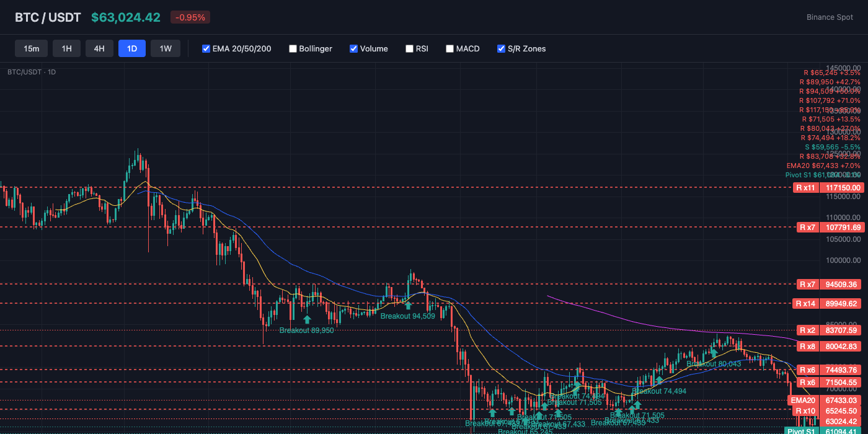
Task: Uncheck the Volume indicator
Action: [x=353, y=48]
